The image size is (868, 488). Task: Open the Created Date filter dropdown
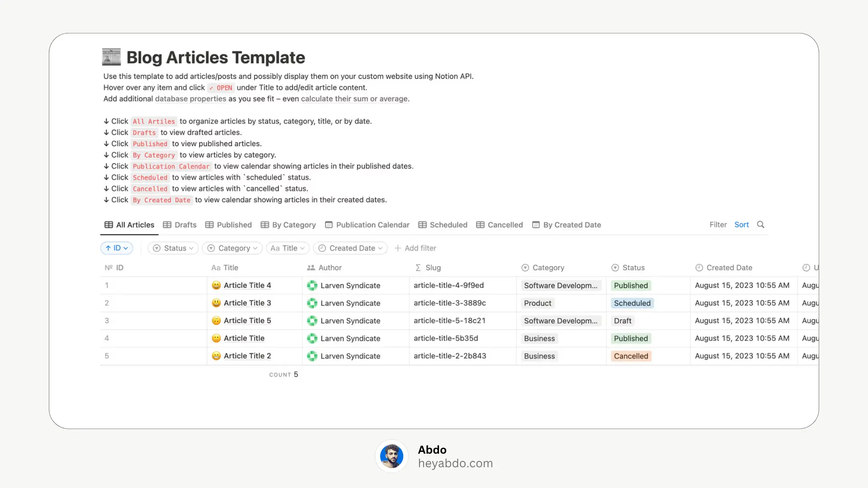tap(350, 248)
